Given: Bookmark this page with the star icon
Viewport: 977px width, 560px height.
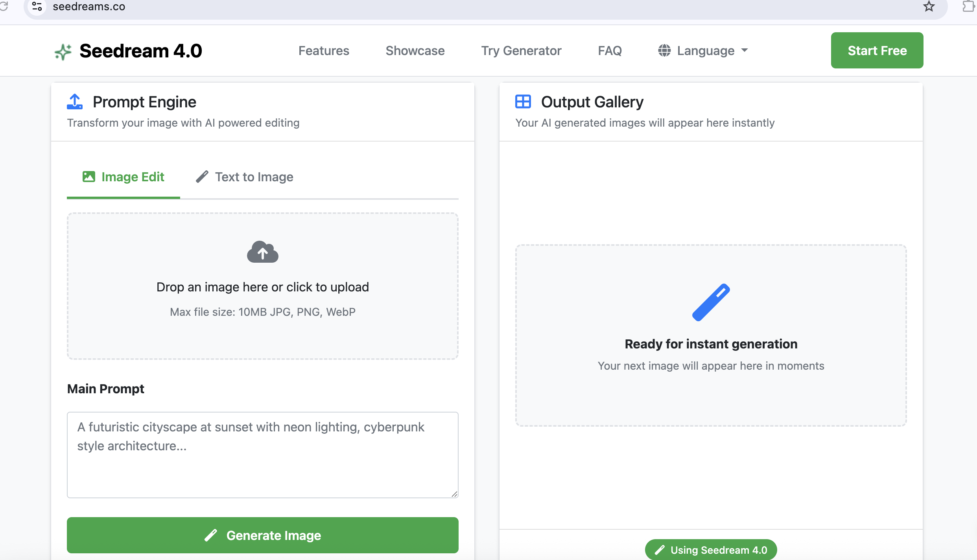Looking at the screenshot, I should click(929, 6).
